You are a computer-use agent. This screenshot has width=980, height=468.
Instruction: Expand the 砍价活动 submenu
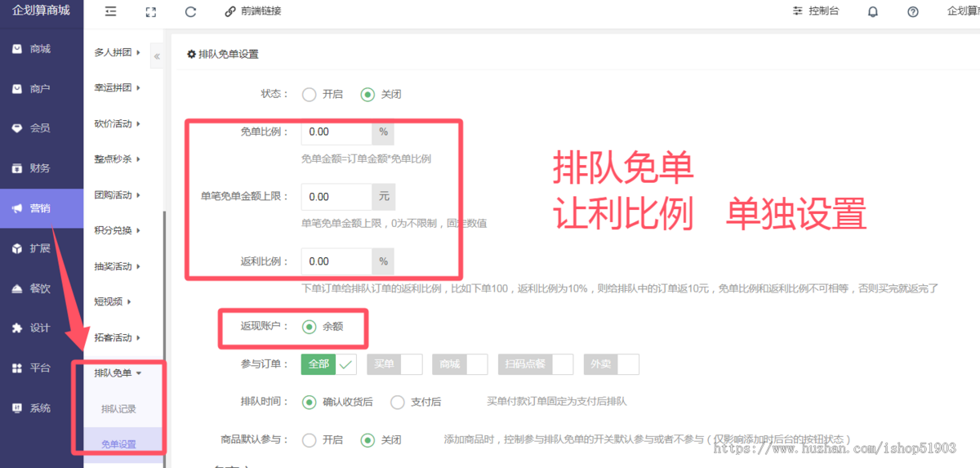[x=118, y=123]
